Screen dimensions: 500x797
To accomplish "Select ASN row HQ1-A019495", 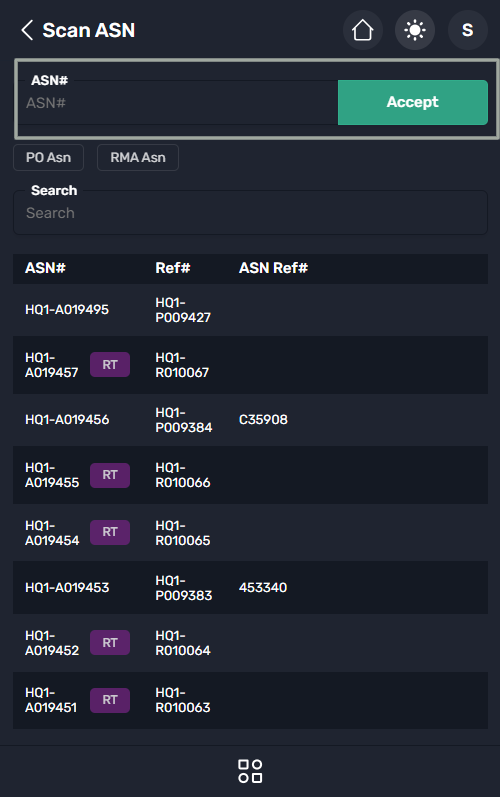I will tap(250, 310).
